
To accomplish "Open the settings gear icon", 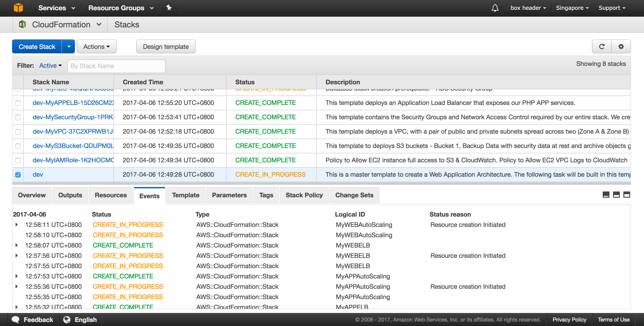I will (621, 46).
